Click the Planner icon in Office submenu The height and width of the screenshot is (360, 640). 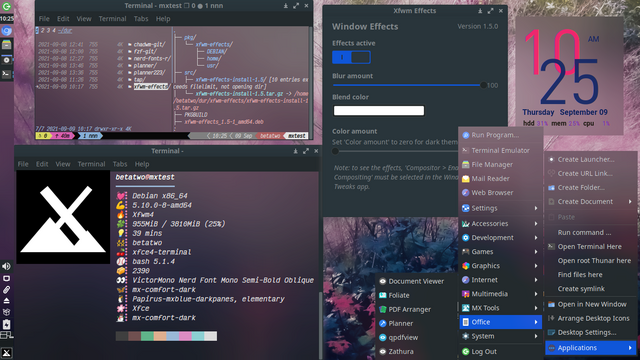tap(382, 323)
